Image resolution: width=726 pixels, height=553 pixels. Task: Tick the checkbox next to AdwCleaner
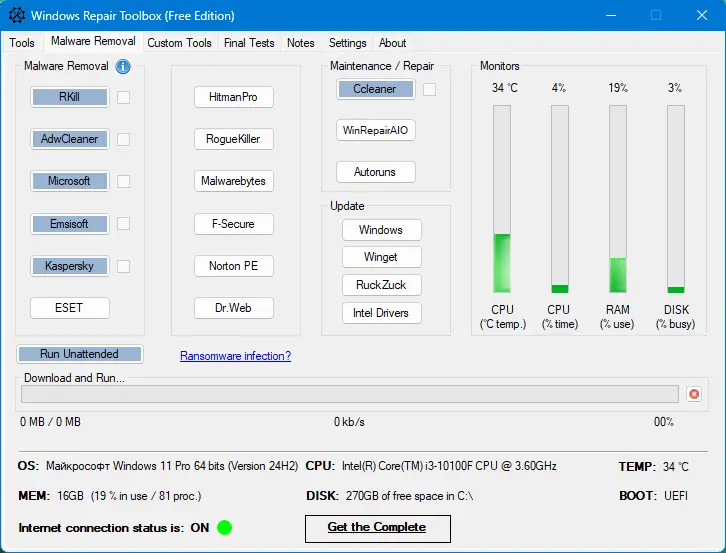pyautogui.click(x=123, y=139)
